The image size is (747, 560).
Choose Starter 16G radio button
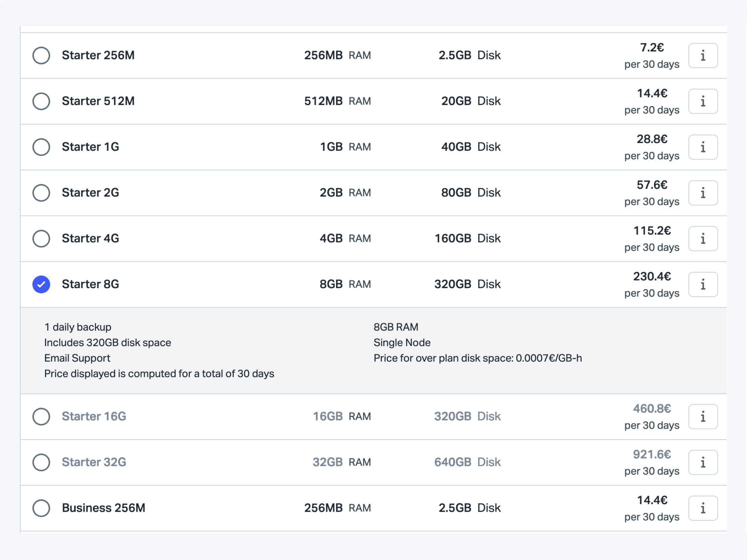(x=41, y=417)
